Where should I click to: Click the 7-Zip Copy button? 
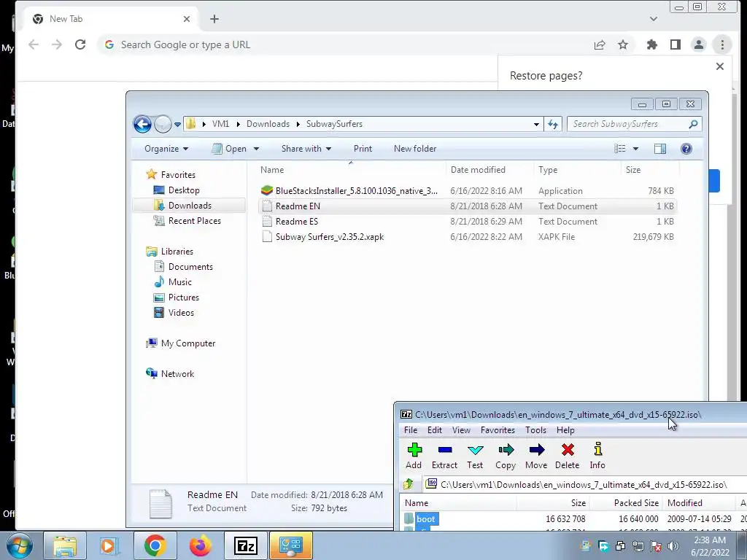click(x=506, y=456)
